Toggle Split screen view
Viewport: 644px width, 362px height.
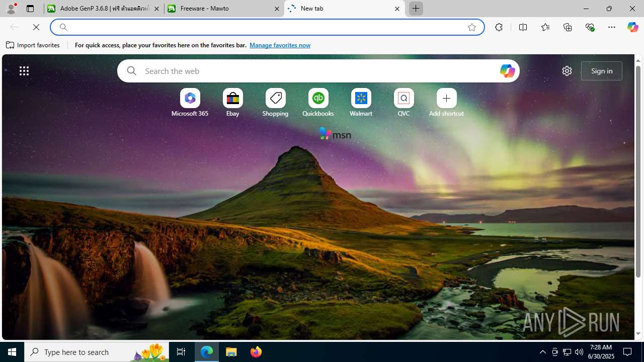click(x=523, y=27)
